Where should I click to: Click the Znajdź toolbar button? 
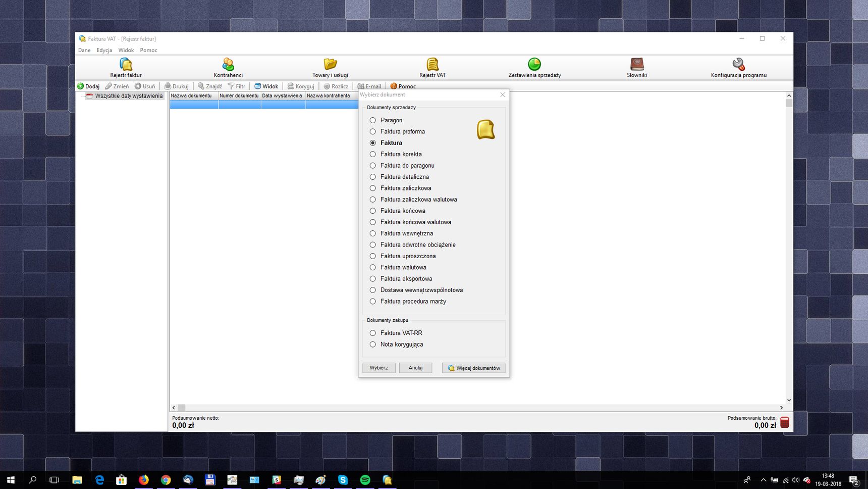coord(210,86)
